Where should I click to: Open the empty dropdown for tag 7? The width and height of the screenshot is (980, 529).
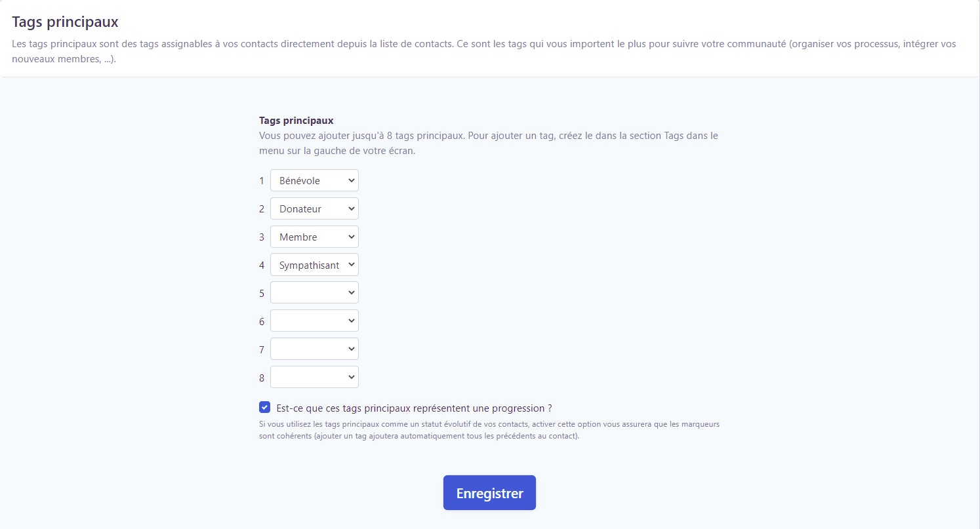[x=314, y=349]
